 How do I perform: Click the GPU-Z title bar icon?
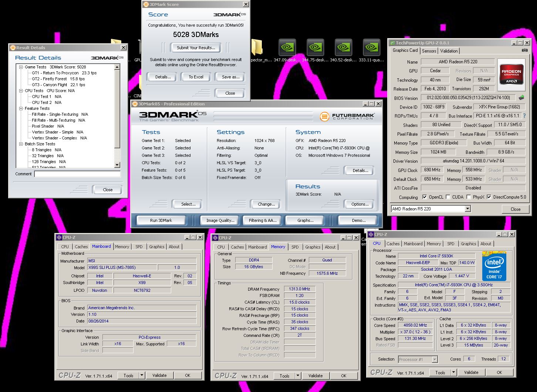tap(392, 43)
